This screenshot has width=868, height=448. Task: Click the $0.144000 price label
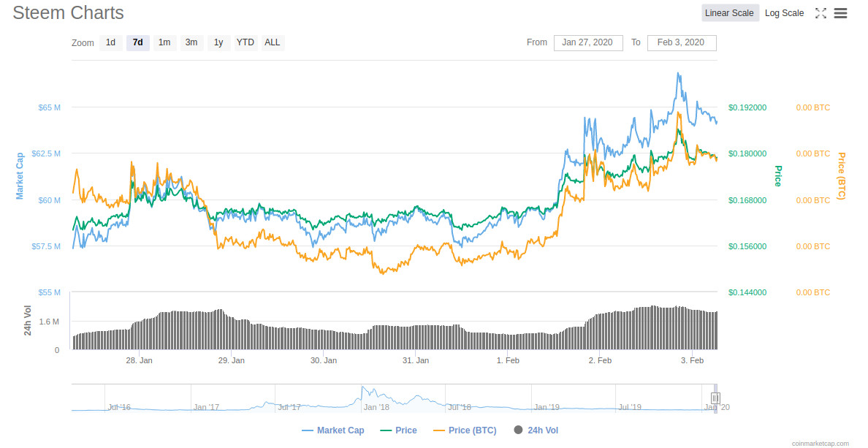point(747,292)
